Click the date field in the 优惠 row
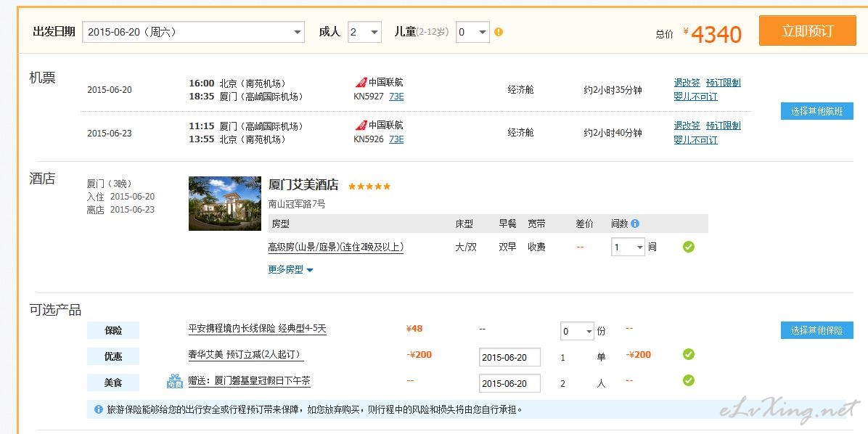868x434 pixels. tap(509, 357)
